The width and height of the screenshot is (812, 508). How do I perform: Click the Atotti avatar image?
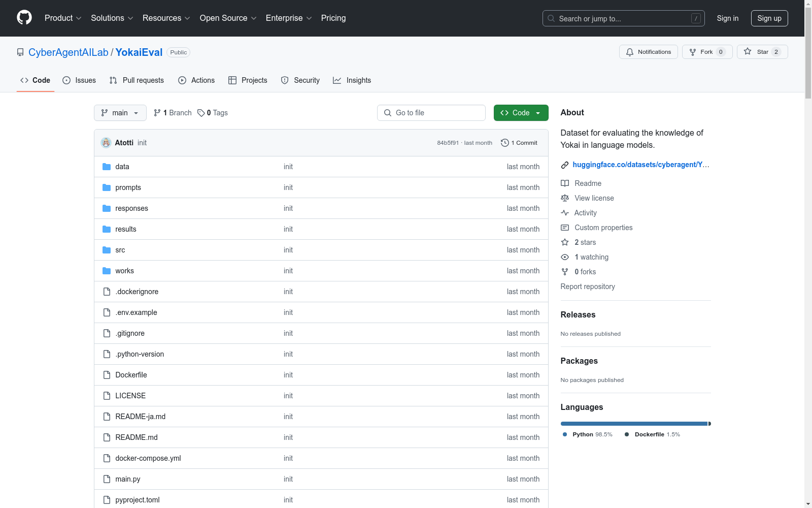pyautogui.click(x=106, y=143)
